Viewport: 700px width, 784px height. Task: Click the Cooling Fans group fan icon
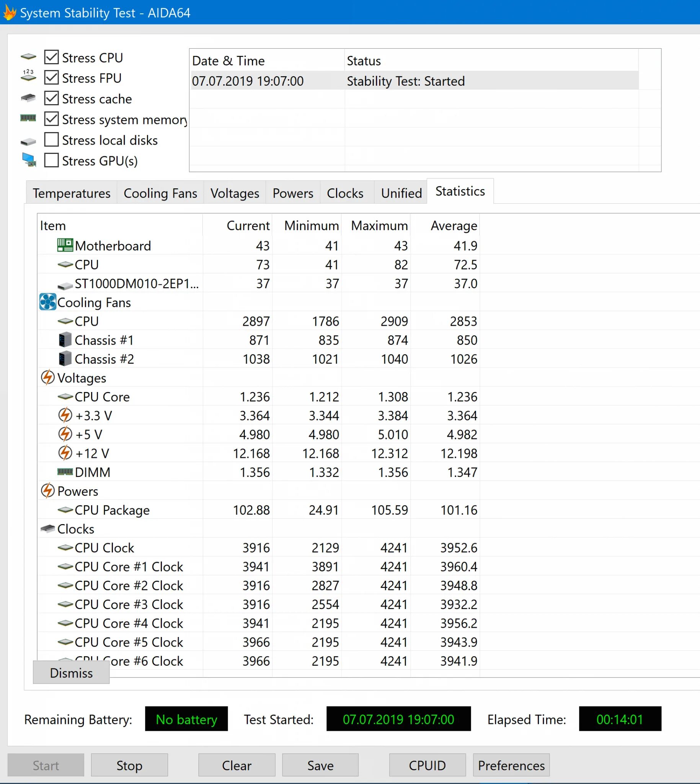click(48, 302)
